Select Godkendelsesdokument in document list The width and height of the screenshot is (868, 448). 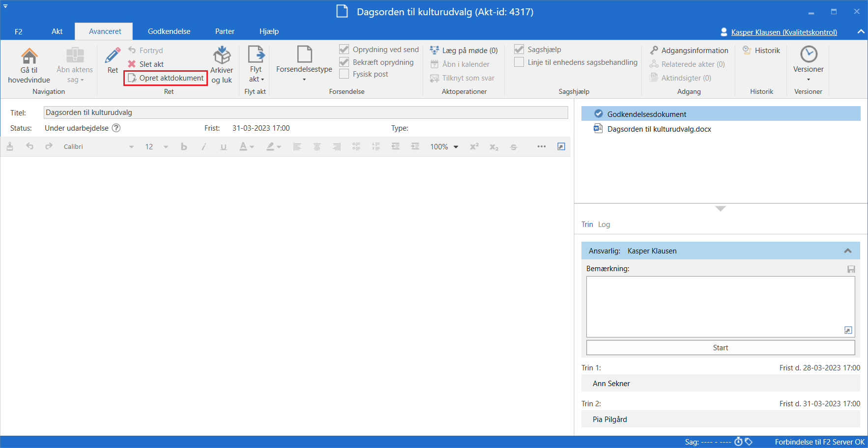[721, 114]
